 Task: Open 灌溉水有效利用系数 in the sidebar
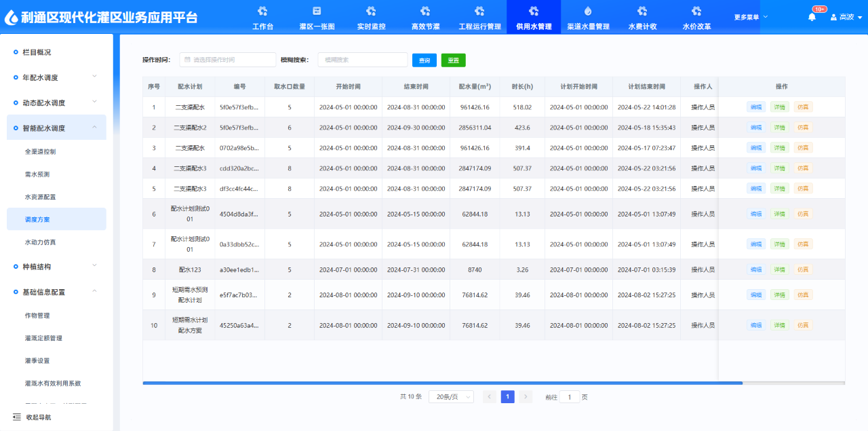pos(56,383)
